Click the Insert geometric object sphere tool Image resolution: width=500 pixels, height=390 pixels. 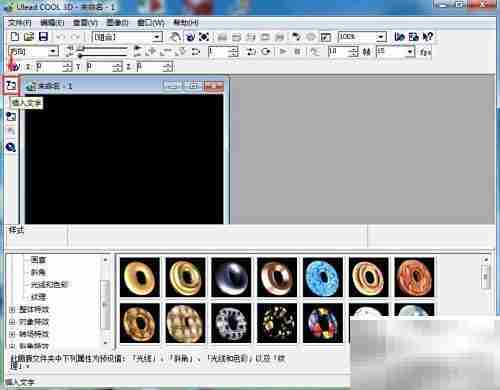coord(11,147)
